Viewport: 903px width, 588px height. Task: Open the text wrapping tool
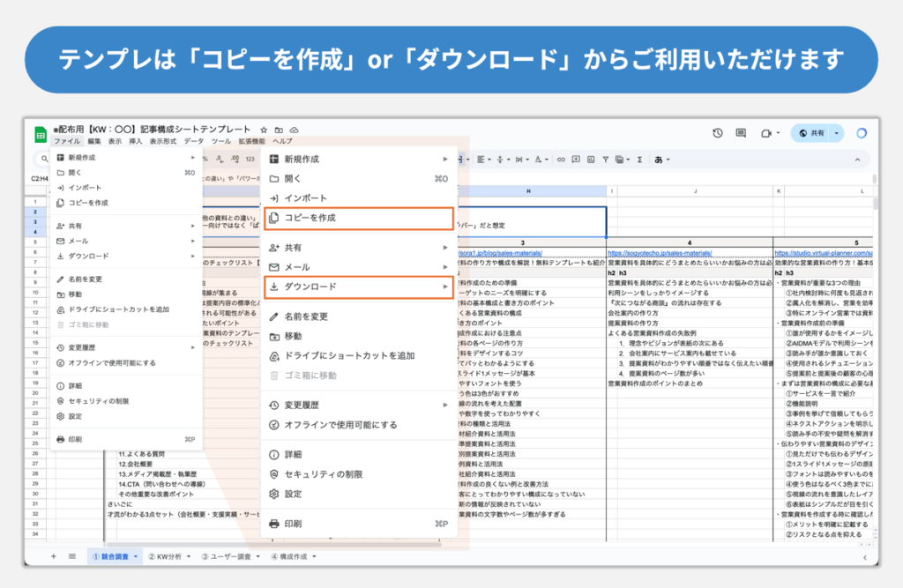520,160
